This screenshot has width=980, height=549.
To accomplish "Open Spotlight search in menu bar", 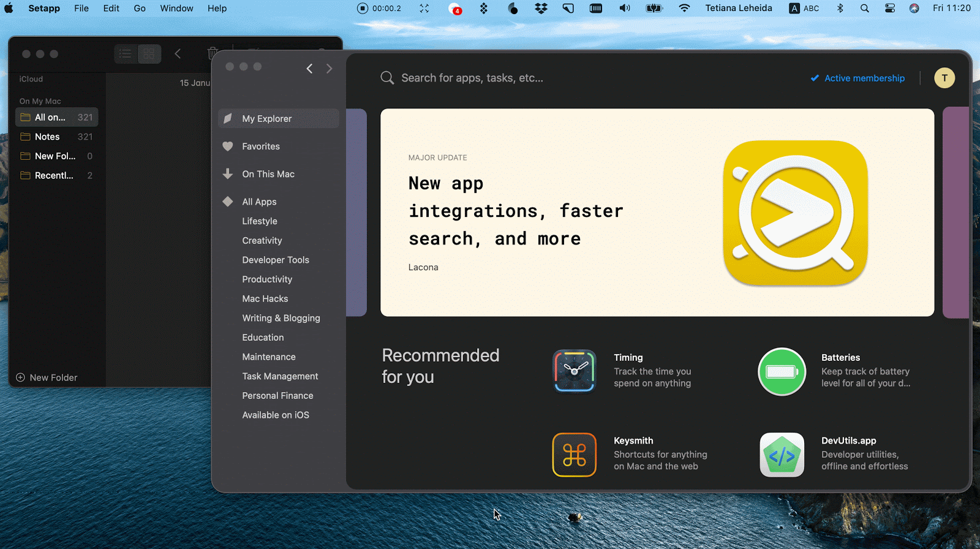I will click(x=864, y=8).
